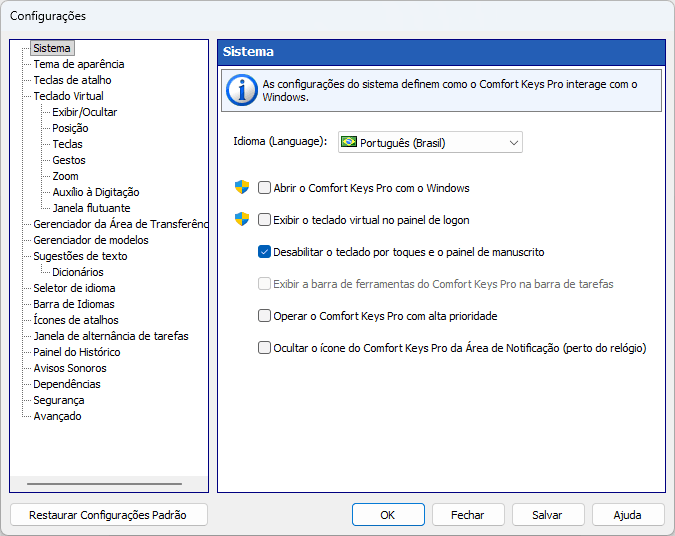Screen dimensions: 675x536
Task: Click the Fechar button
Action: coord(468,515)
